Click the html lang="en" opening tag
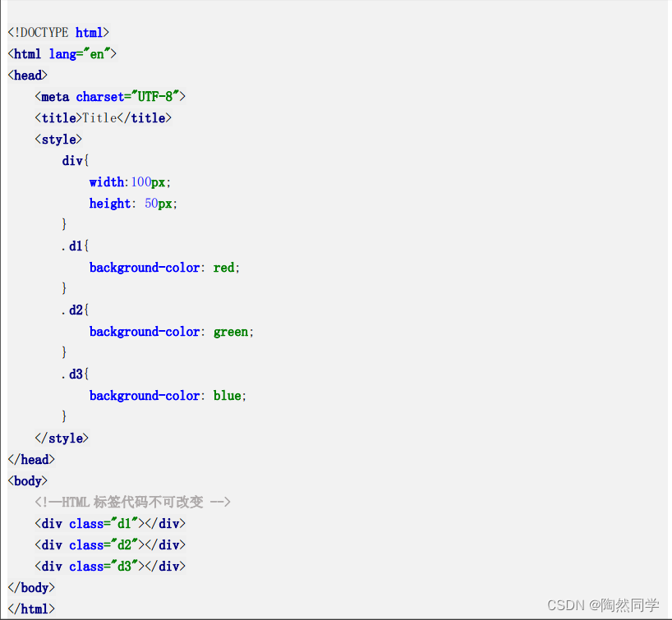This screenshot has width=672, height=620. 62,54
